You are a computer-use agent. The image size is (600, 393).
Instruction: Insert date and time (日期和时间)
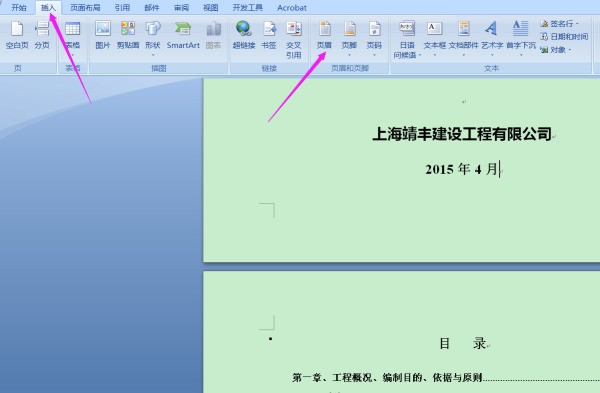point(564,37)
